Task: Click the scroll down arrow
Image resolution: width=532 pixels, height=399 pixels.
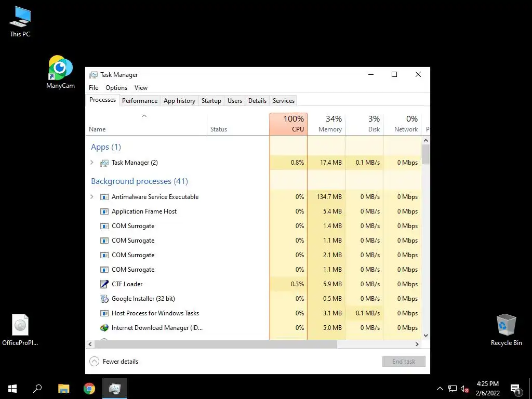Action: coord(426,336)
